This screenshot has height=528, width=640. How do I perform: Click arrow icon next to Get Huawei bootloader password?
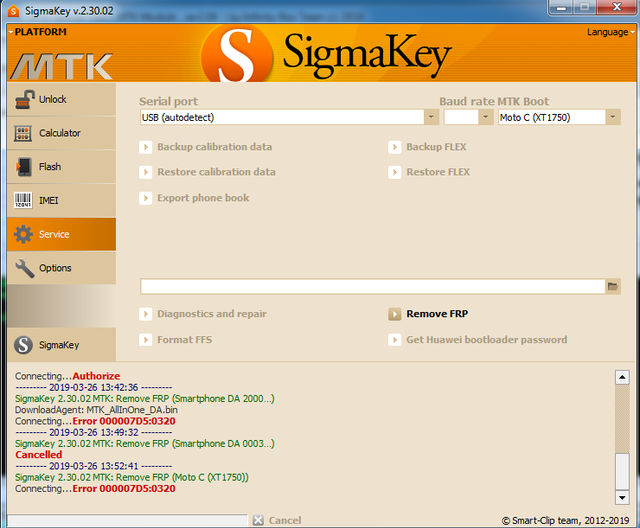pyautogui.click(x=394, y=340)
